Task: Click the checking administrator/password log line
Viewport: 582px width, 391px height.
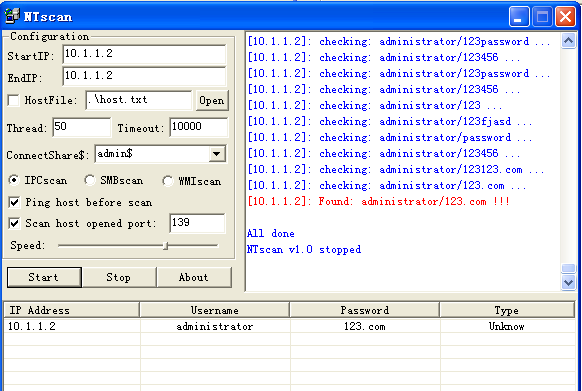Action: 390,138
